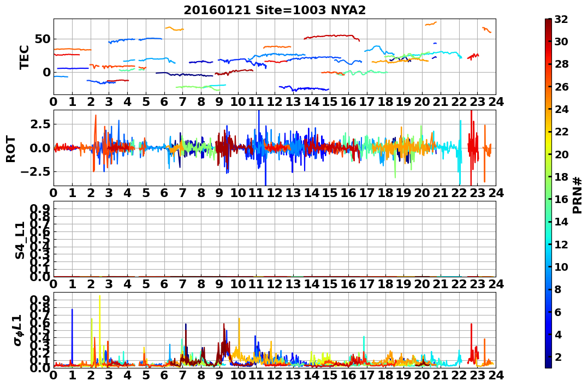Click colorbar tick label '22'
This screenshot has height=387, width=588.
561,132
